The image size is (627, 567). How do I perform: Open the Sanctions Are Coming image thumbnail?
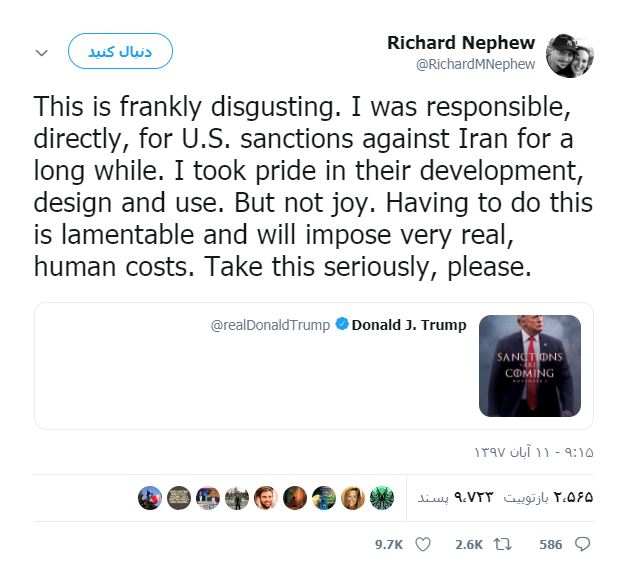pos(530,365)
